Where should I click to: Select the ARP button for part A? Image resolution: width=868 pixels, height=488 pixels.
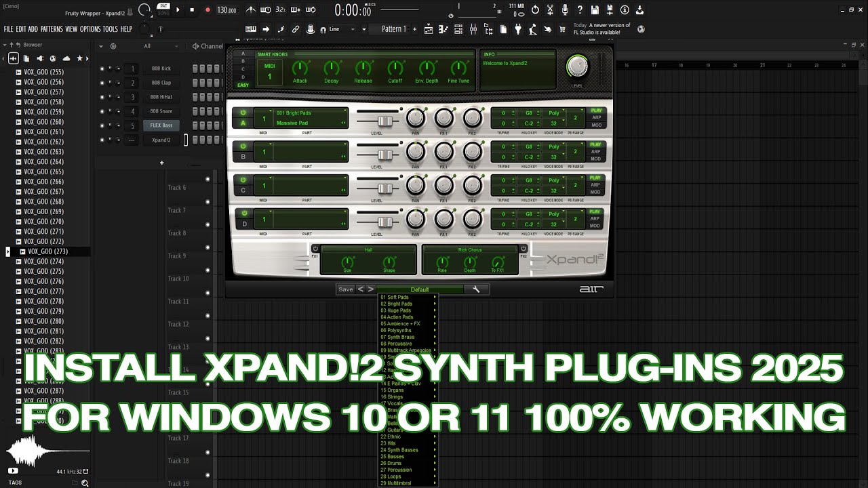[x=596, y=118]
